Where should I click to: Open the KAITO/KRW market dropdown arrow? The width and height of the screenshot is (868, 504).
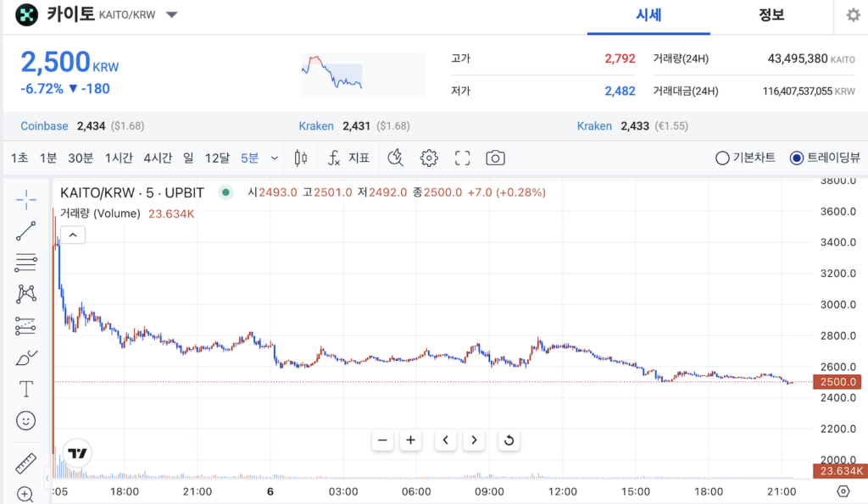pyautogui.click(x=172, y=15)
